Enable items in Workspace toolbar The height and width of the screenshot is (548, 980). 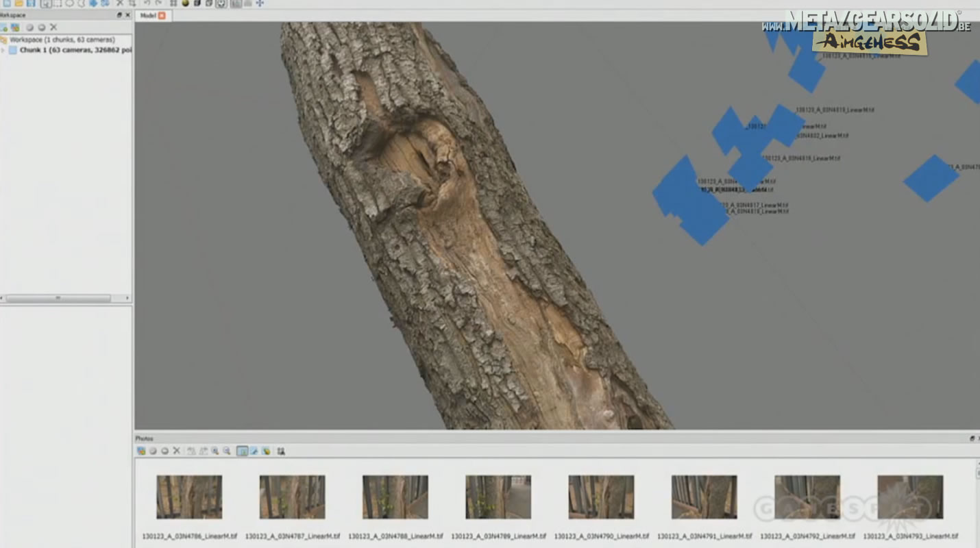coord(29,27)
